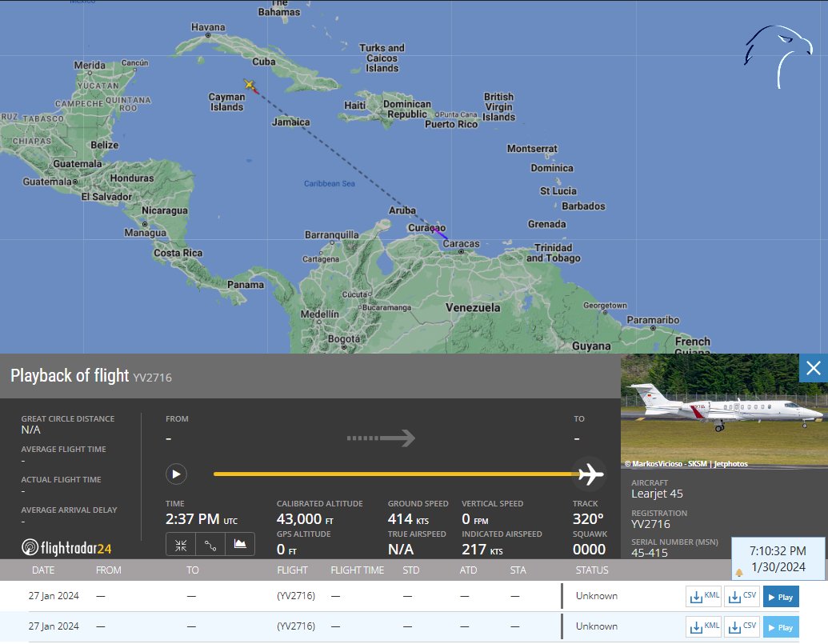This screenshot has height=644, width=828.
Task: Click the bell notification icon in the timestamp box
Action: (x=739, y=572)
